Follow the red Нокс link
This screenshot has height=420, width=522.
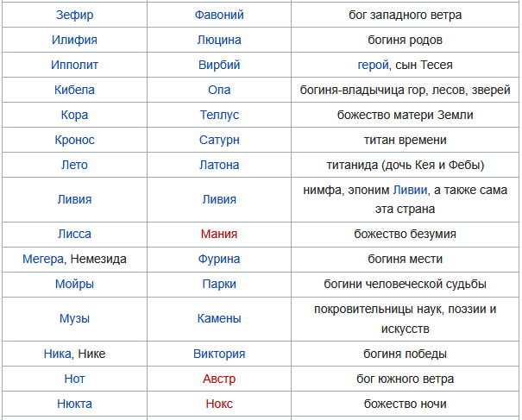[219, 404]
